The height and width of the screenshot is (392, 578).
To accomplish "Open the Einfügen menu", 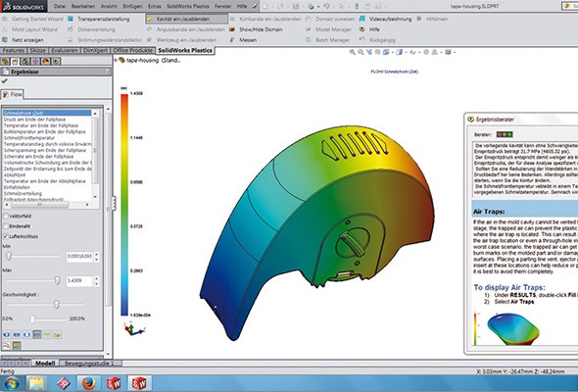I will coord(132,6).
